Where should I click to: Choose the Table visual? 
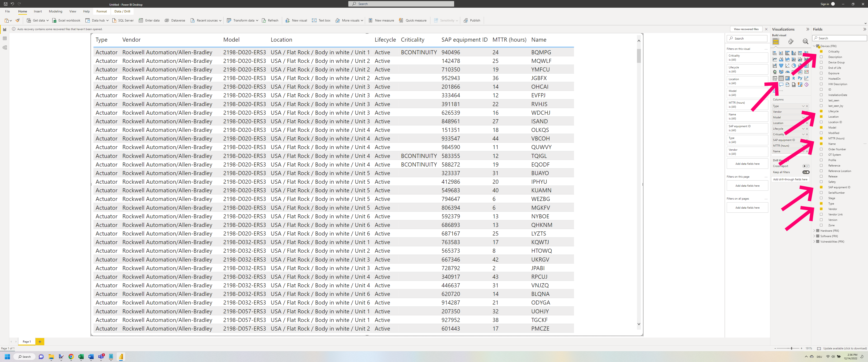(781, 78)
